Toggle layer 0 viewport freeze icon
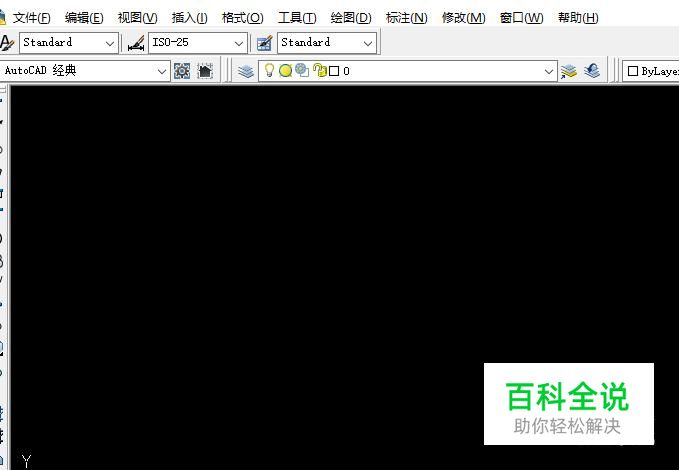The width and height of the screenshot is (679, 470). [302, 70]
